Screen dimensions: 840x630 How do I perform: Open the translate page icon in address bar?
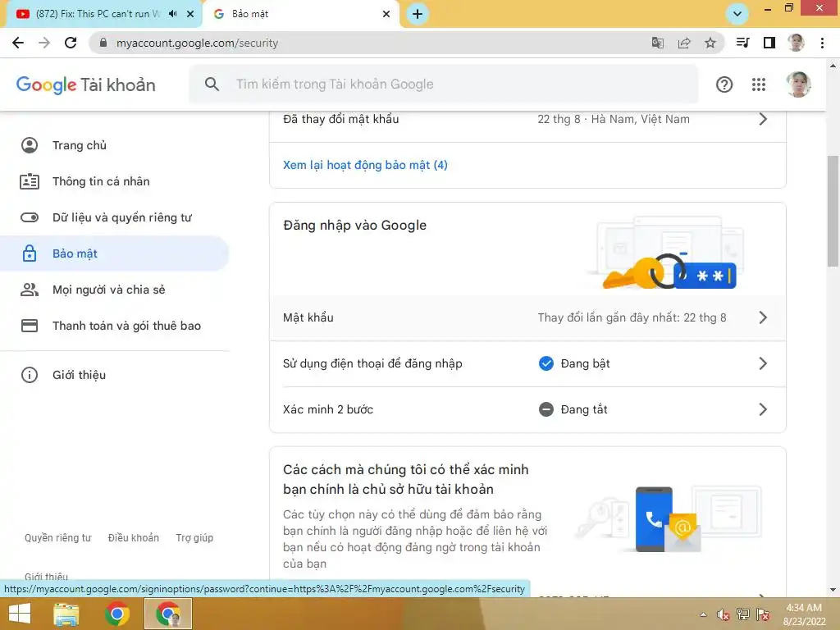pyautogui.click(x=657, y=43)
